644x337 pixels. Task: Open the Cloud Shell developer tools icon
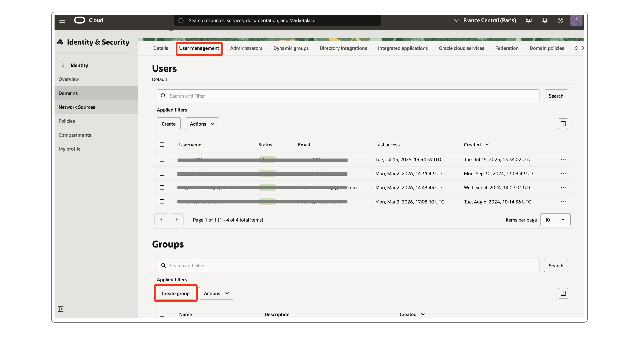[529, 21]
